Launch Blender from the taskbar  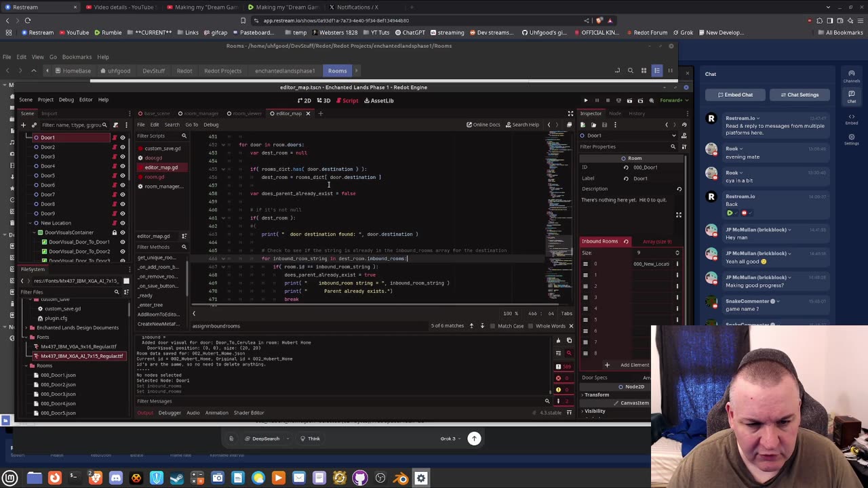[x=401, y=478]
